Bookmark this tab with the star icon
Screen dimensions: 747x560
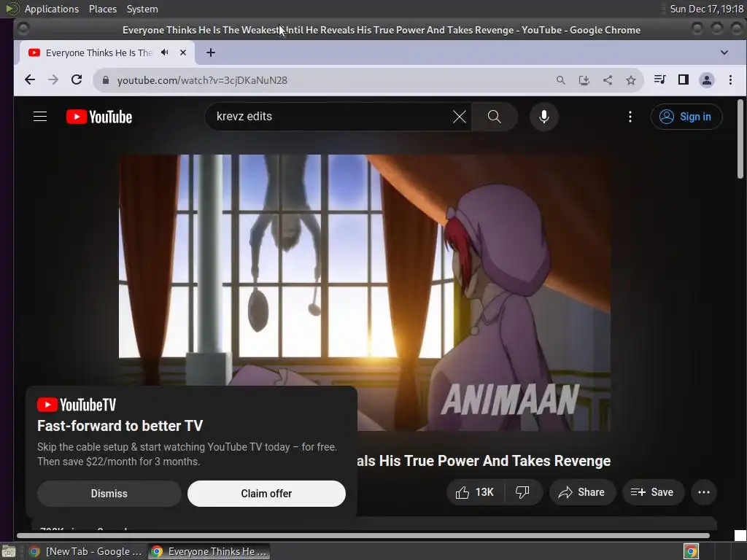(x=631, y=80)
